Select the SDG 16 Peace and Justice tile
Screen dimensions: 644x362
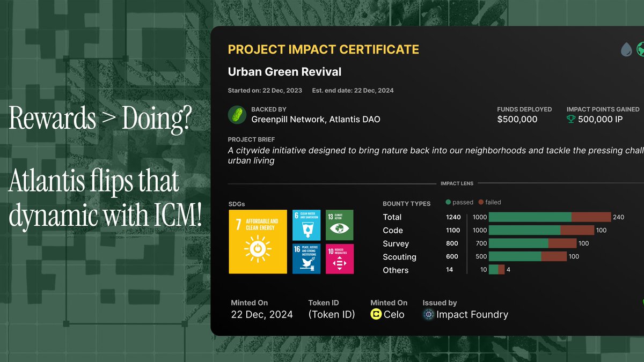coord(306,259)
